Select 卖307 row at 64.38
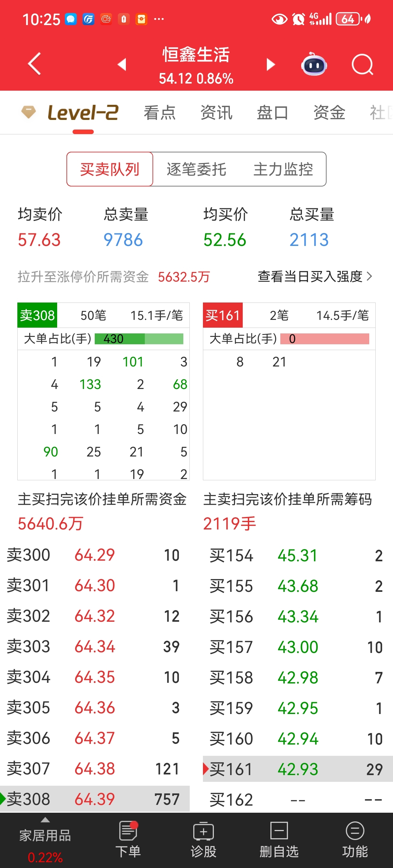 (x=95, y=769)
